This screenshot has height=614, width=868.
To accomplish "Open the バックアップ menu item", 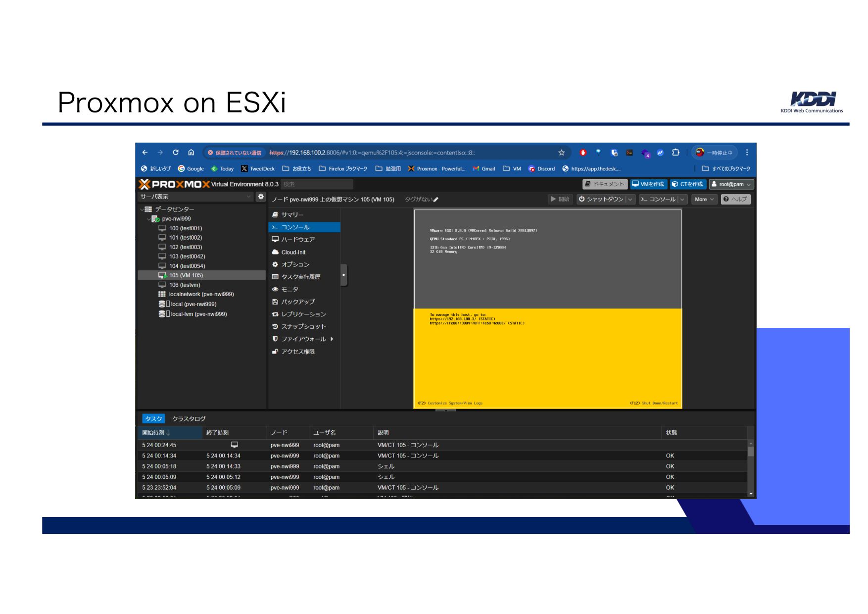I will tap(304, 302).
